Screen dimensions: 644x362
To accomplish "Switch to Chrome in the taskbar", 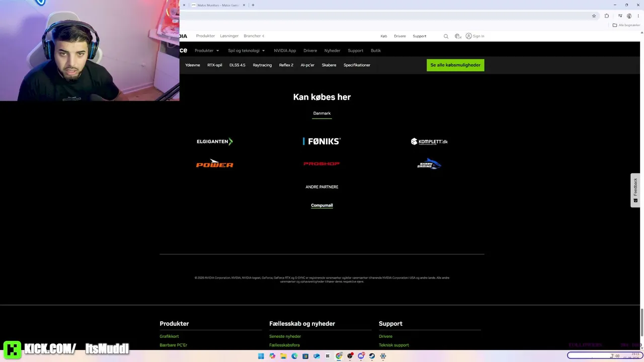I will point(339,356).
